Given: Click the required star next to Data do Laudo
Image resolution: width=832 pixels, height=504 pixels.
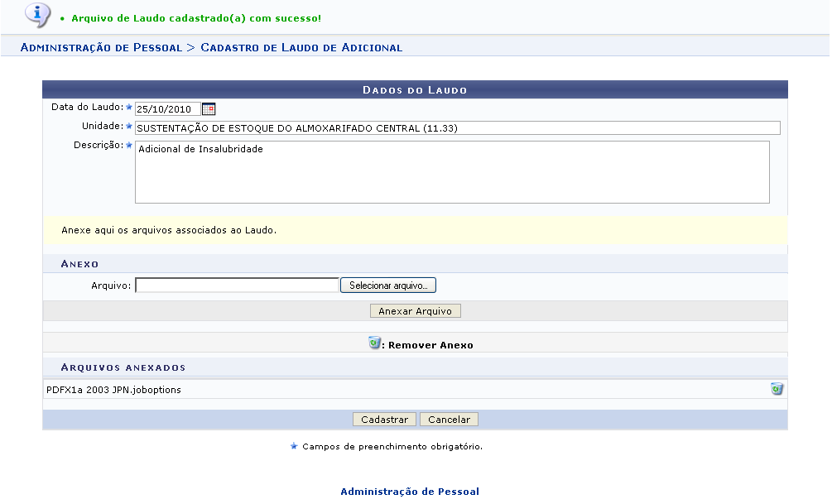Looking at the screenshot, I should tap(128, 107).
